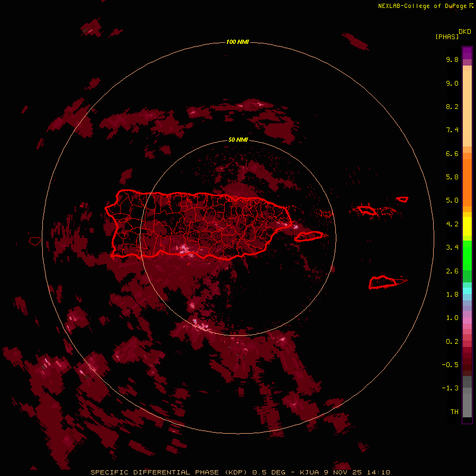Pick the dark red color bar segment beside -0.5
The width and height of the screenshot is (476, 476).
[467, 364]
